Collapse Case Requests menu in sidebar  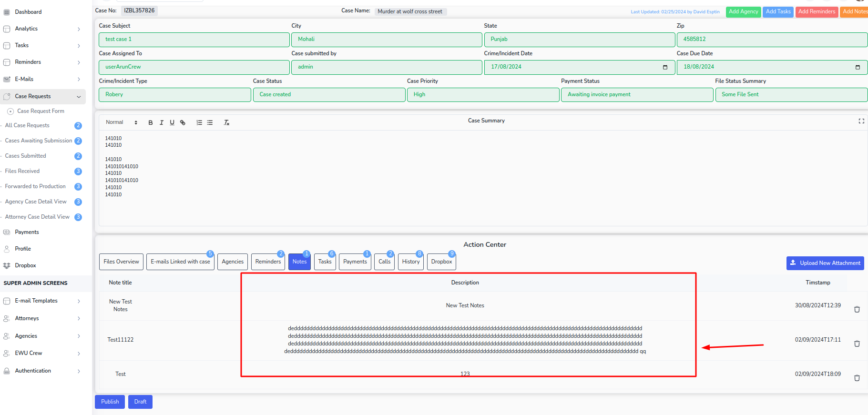pyautogui.click(x=43, y=96)
